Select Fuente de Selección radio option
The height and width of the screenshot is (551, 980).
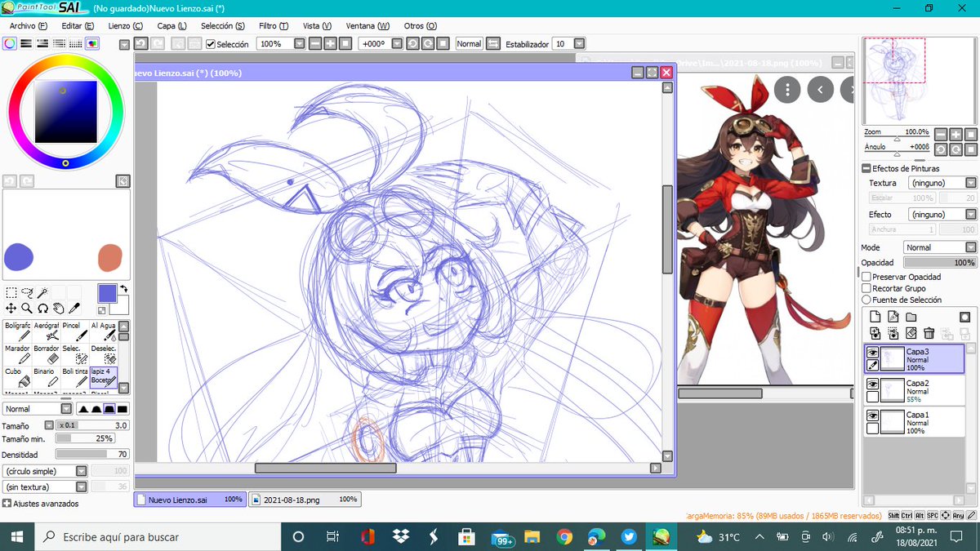[x=866, y=300]
